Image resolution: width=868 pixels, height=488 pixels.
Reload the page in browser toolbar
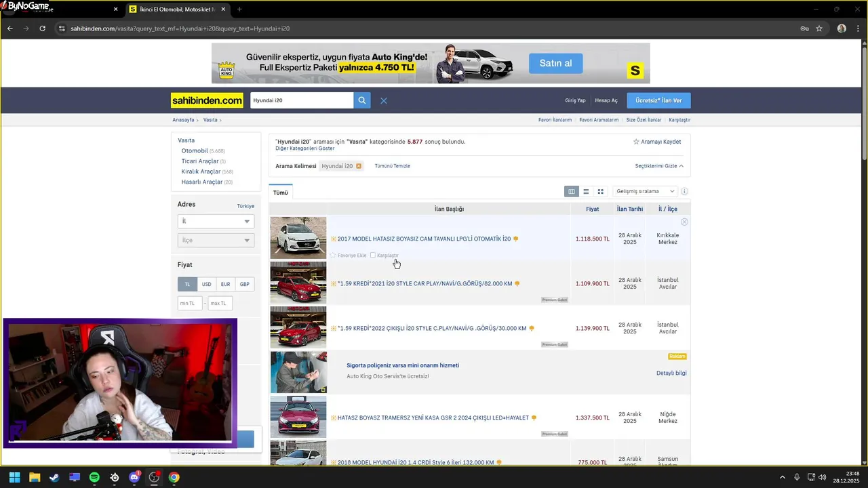click(42, 28)
